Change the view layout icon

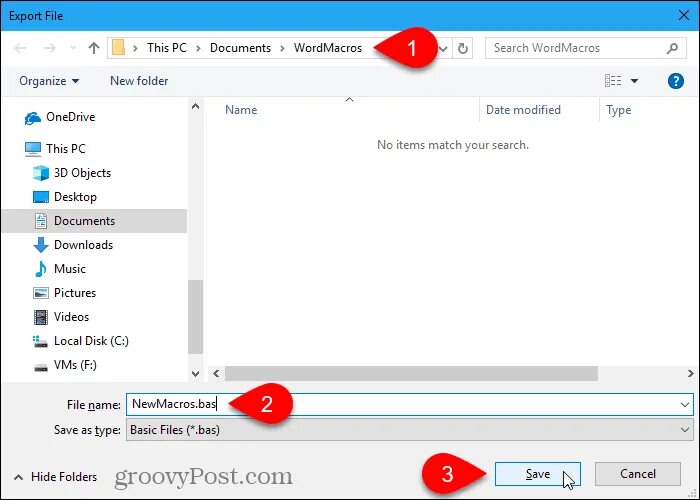[x=613, y=81]
